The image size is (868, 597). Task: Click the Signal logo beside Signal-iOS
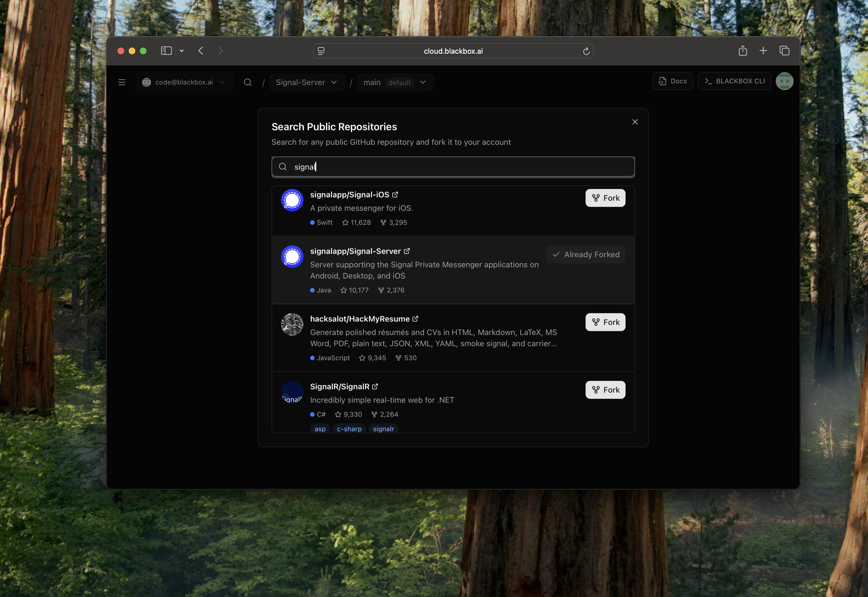292,200
